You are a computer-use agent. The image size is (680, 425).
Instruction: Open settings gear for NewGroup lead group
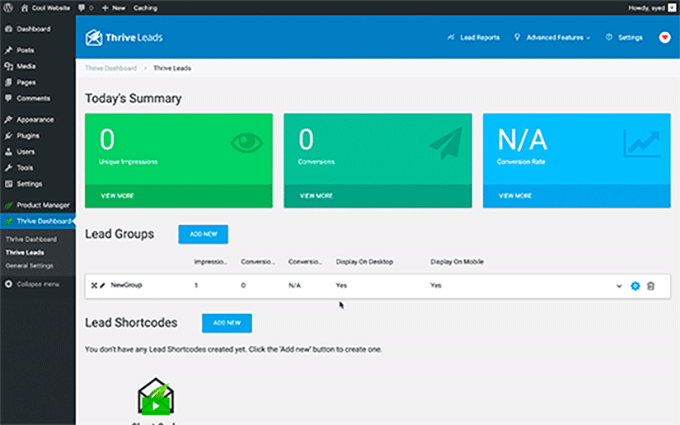coord(634,286)
